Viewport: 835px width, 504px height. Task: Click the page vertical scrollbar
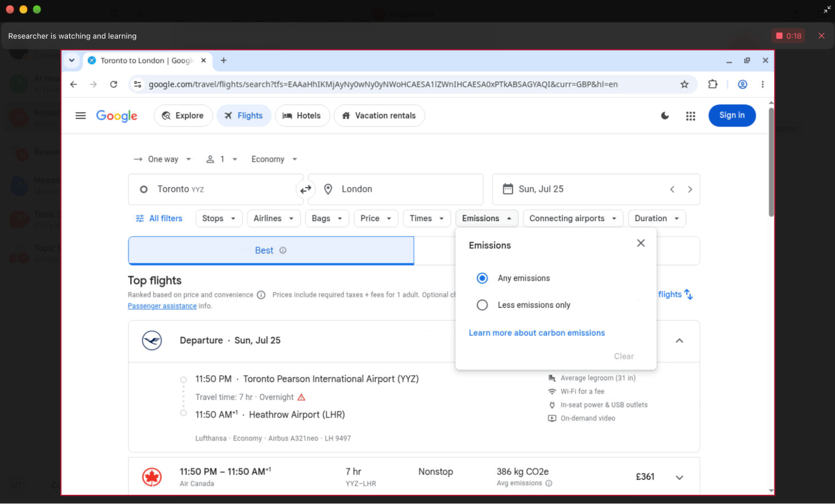[x=771, y=162]
